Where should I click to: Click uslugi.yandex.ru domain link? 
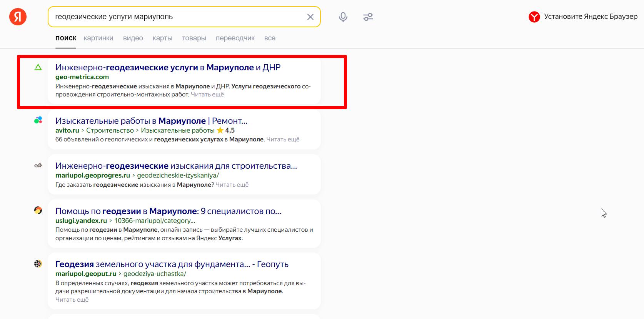[x=81, y=221]
